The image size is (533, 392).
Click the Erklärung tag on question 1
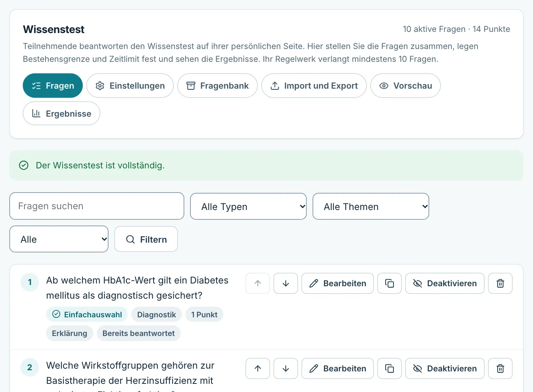coord(70,333)
